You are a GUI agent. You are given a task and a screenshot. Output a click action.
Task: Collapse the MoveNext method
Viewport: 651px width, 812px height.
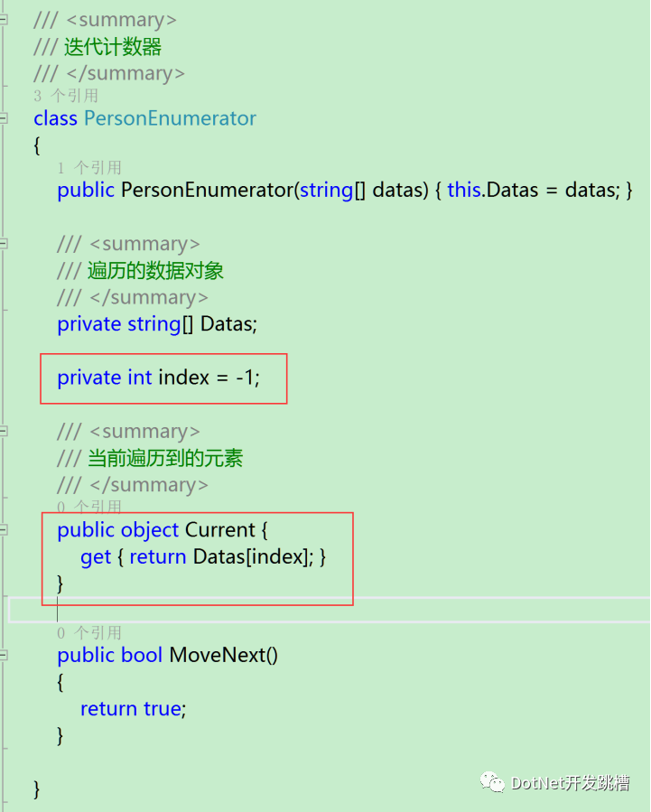(3, 655)
